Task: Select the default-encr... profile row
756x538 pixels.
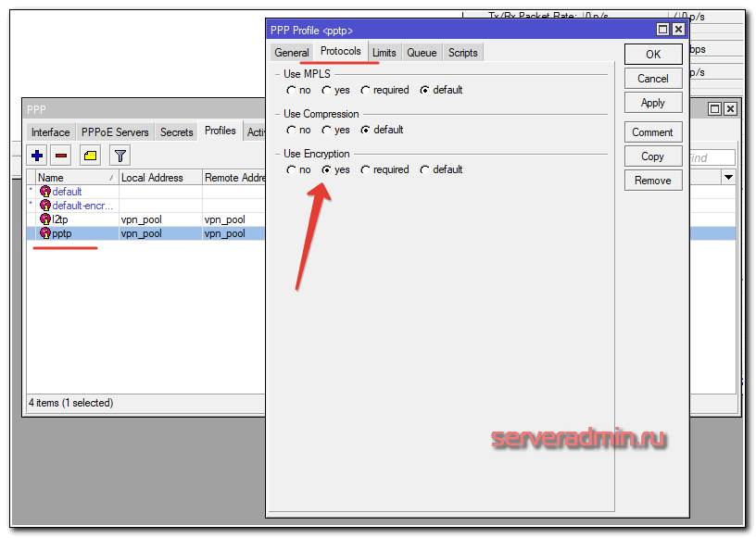Action: [146, 206]
